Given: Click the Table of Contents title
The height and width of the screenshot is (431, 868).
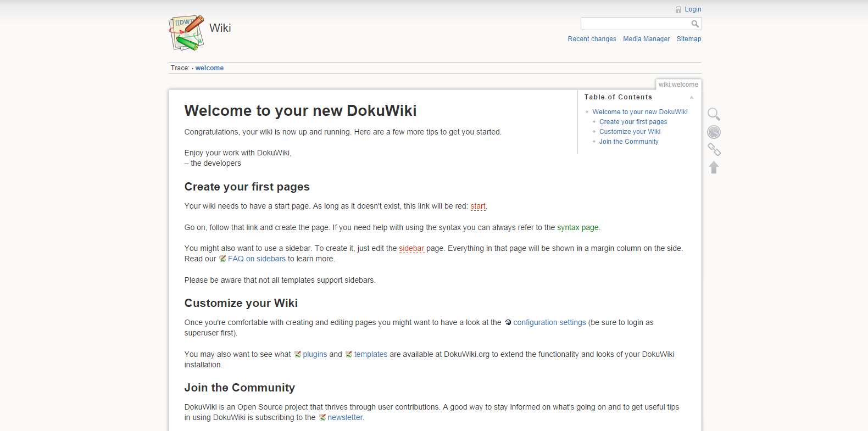Looking at the screenshot, I should 618,97.
